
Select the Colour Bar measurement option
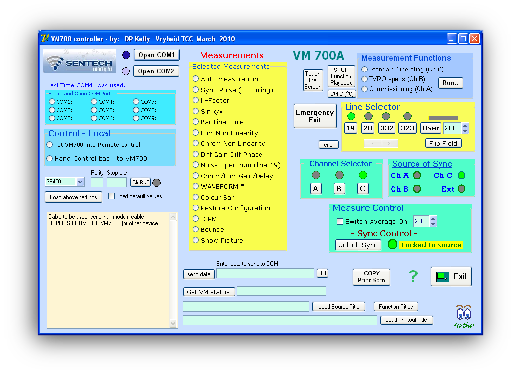point(196,197)
